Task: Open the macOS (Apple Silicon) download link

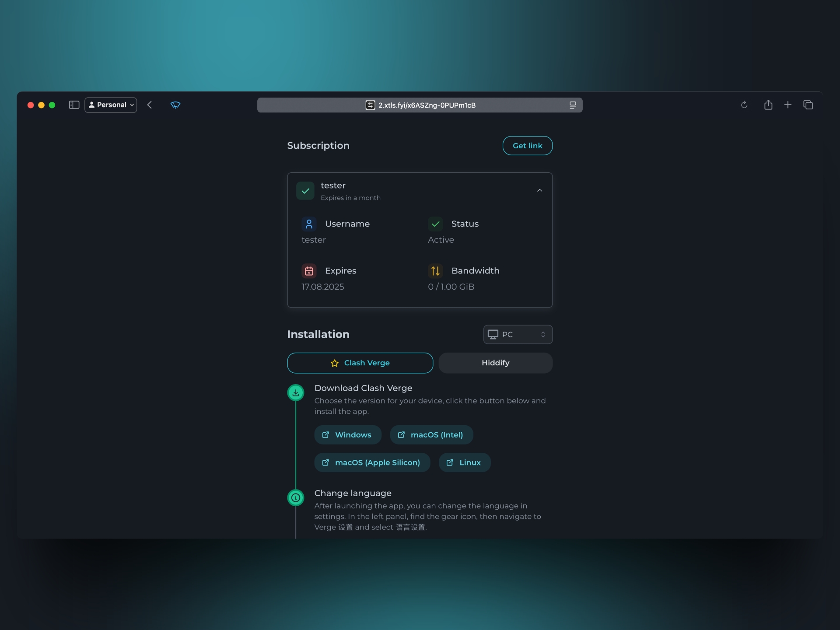Action: pos(372,463)
